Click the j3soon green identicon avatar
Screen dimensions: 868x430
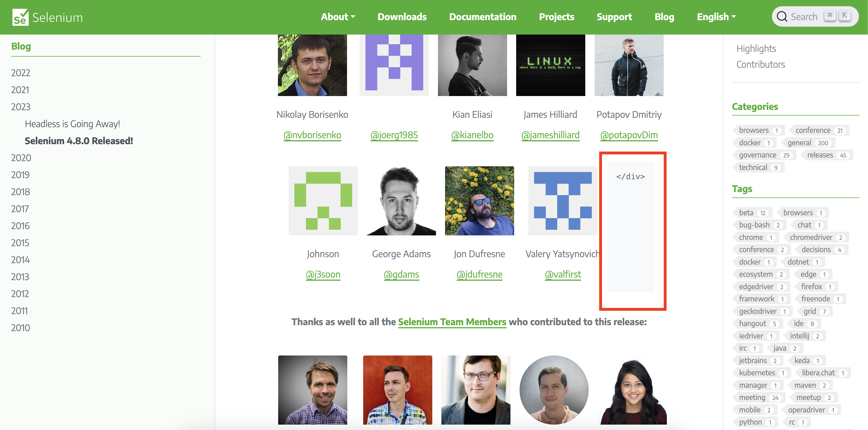pyautogui.click(x=323, y=201)
